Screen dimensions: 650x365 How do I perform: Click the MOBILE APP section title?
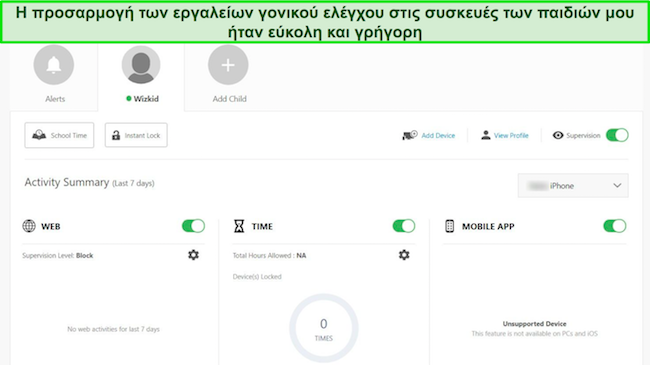[488, 226]
